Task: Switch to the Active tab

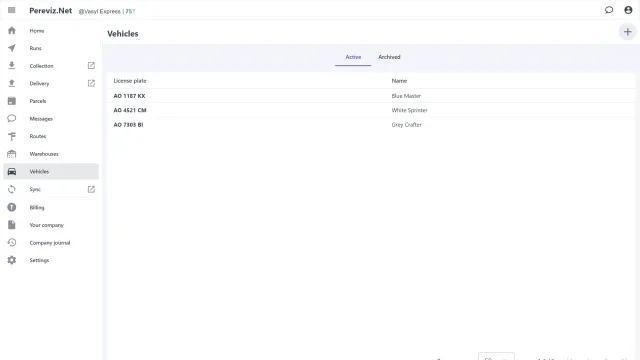Action: 353,57
